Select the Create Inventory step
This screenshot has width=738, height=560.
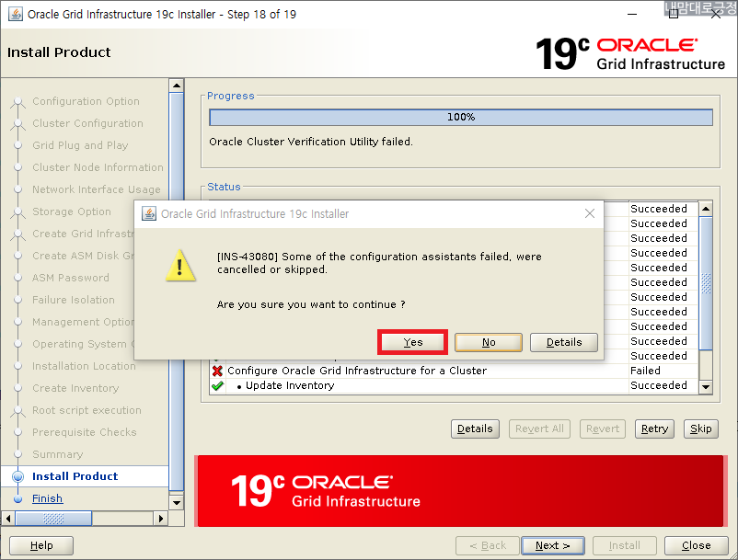click(75, 388)
